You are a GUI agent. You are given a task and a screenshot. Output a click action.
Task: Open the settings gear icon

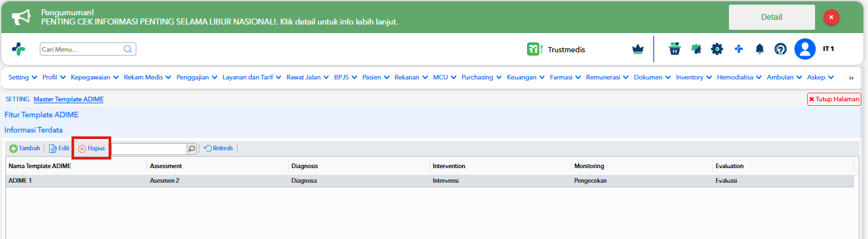717,49
